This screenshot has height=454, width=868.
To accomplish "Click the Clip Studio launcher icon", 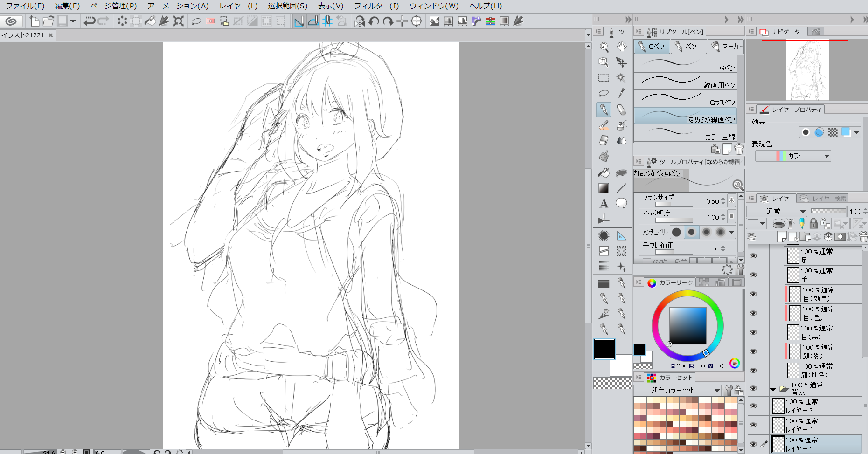I will point(11,21).
